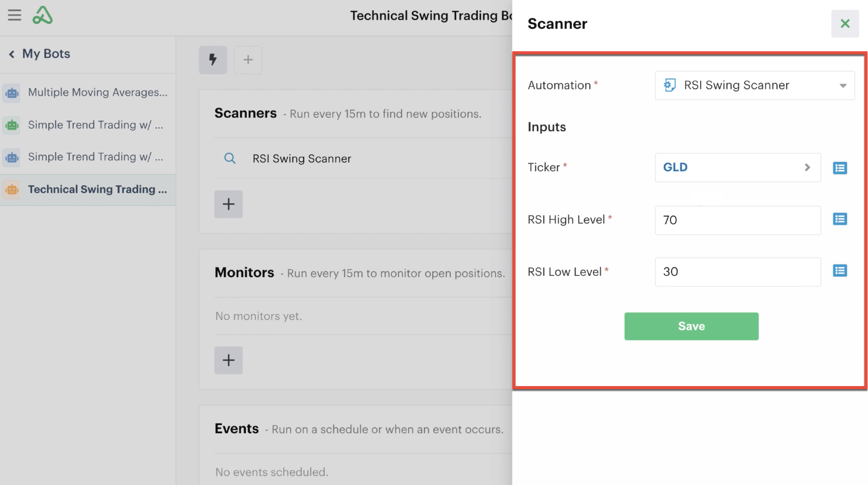Save the scanner settings

[691, 326]
